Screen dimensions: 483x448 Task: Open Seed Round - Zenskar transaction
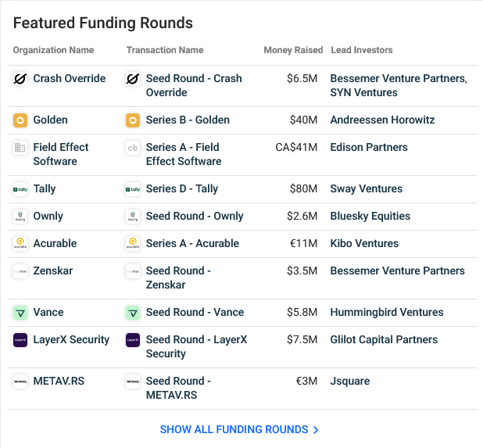pyautogui.click(x=178, y=278)
